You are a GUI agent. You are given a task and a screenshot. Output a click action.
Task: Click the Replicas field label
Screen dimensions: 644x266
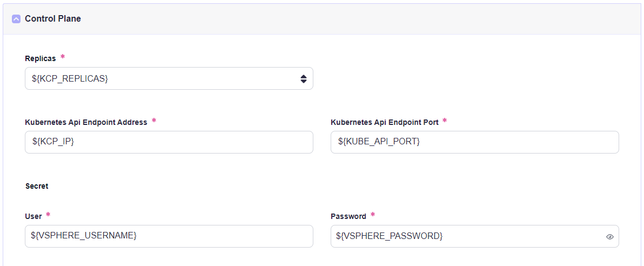tap(41, 58)
